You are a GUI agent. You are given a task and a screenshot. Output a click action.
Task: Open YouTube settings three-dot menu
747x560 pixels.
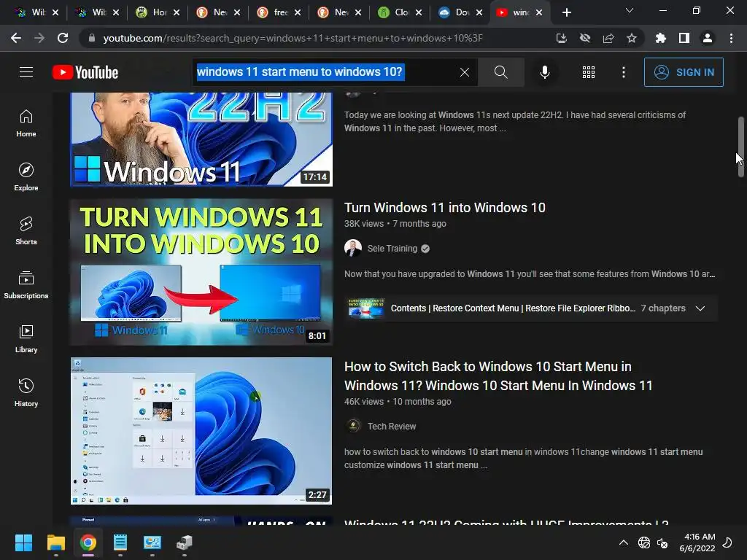point(624,72)
